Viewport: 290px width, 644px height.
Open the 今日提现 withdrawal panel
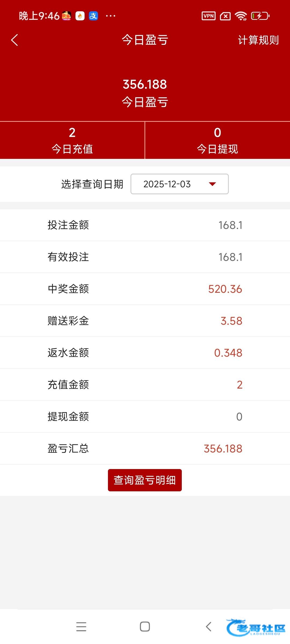click(218, 140)
